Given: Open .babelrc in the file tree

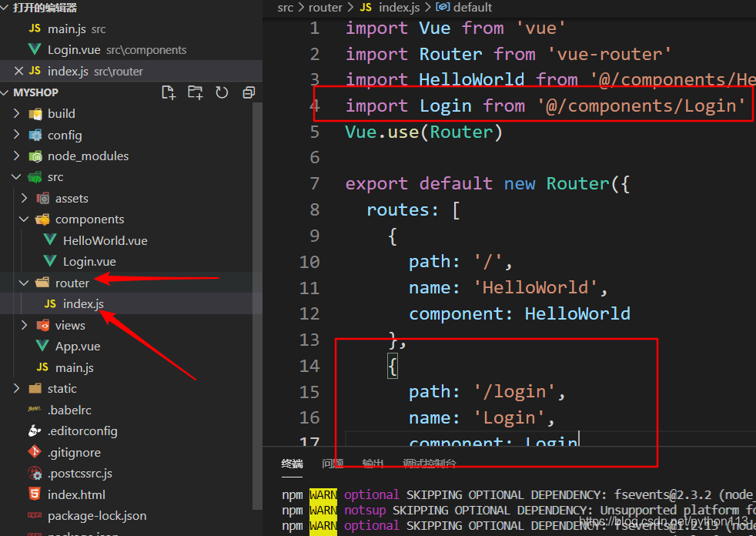Looking at the screenshot, I should point(69,410).
